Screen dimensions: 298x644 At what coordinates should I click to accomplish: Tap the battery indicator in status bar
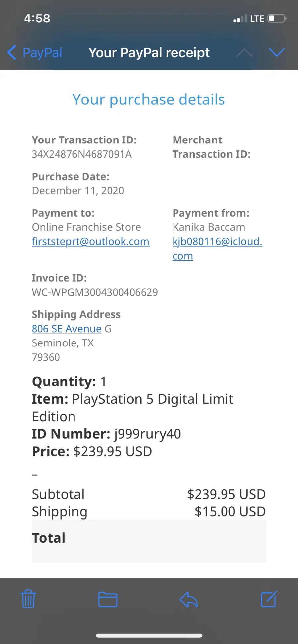[277, 18]
